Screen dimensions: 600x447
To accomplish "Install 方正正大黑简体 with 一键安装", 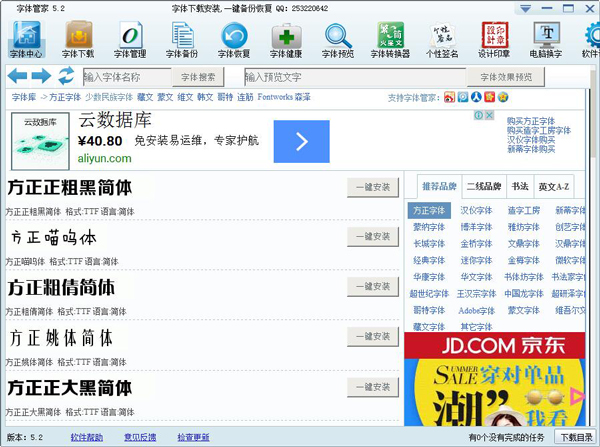I will tap(373, 387).
